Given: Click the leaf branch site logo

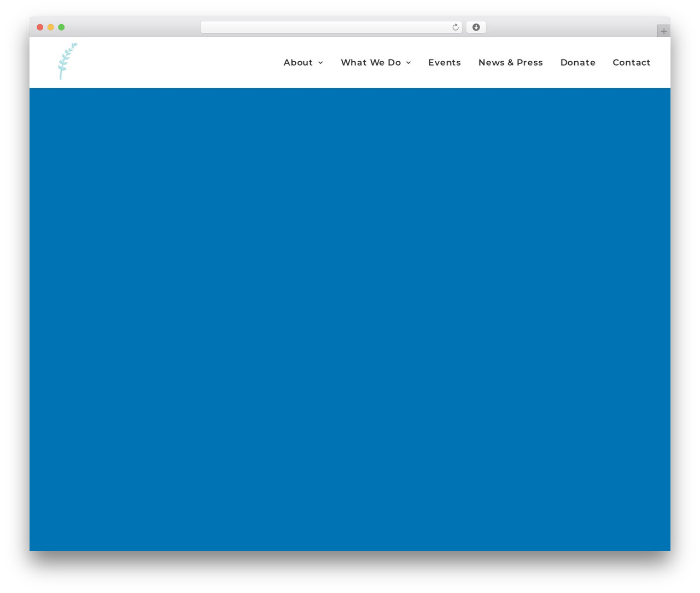Looking at the screenshot, I should pyautogui.click(x=68, y=61).
